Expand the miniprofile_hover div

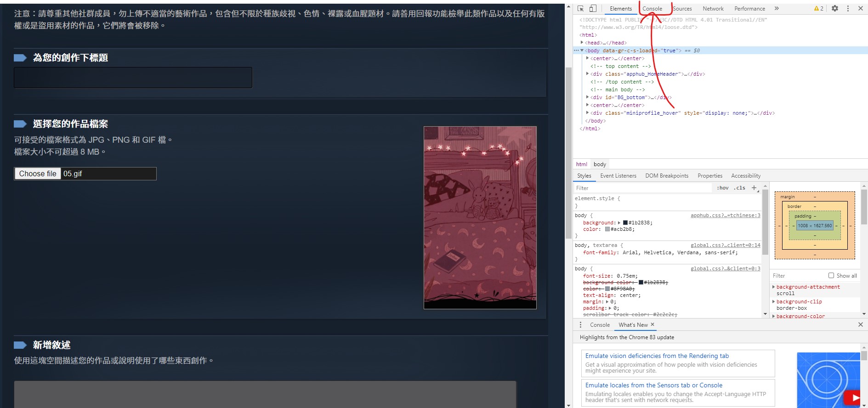[x=588, y=113]
